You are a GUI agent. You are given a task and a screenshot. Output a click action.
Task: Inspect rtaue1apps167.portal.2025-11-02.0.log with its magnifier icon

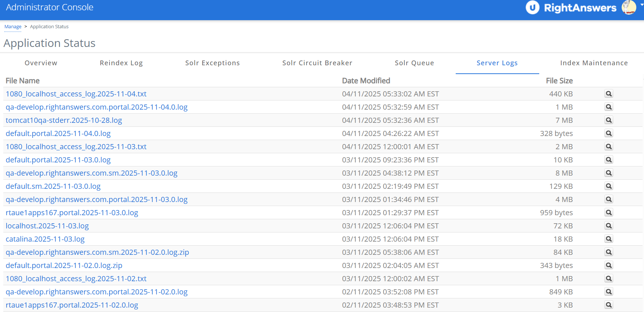coord(608,305)
